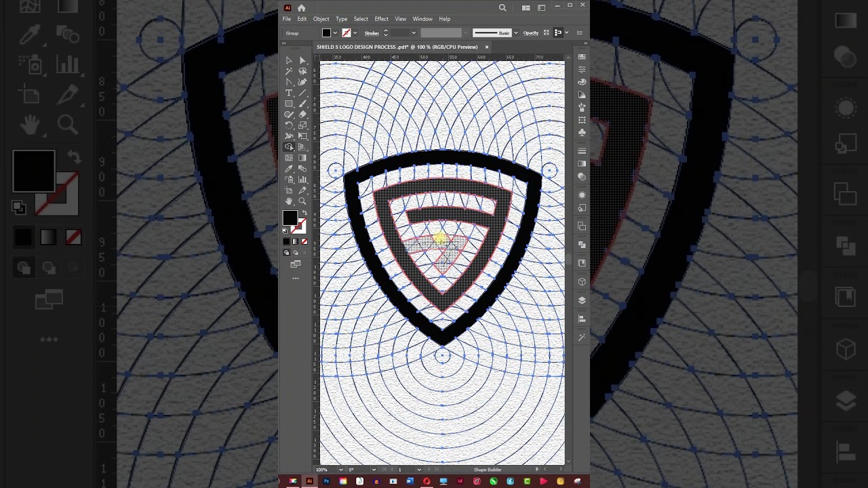Screen dimensions: 868x488
Task: Click Change Screen Mode button
Action: pos(295,264)
